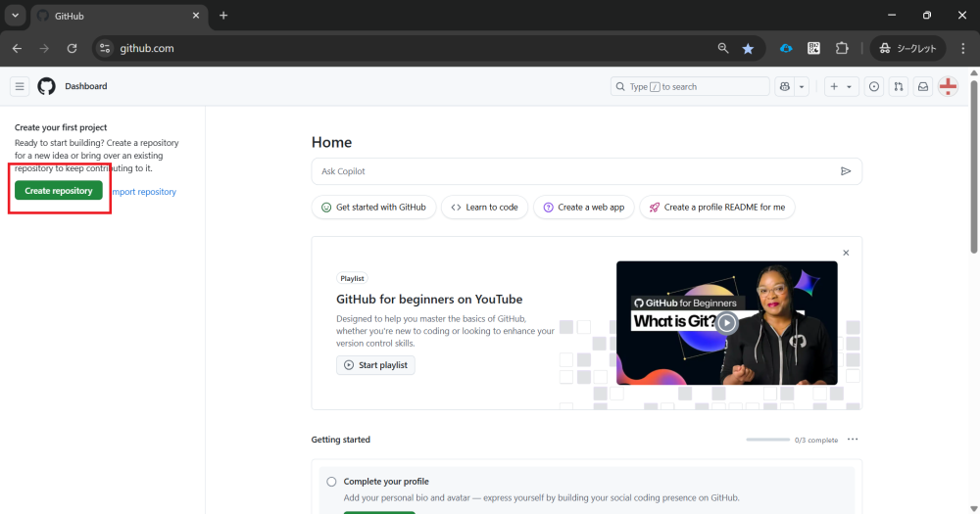Send the Copilot prompt arrow
Viewport: 980px width, 514px height.
coord(846,171)
